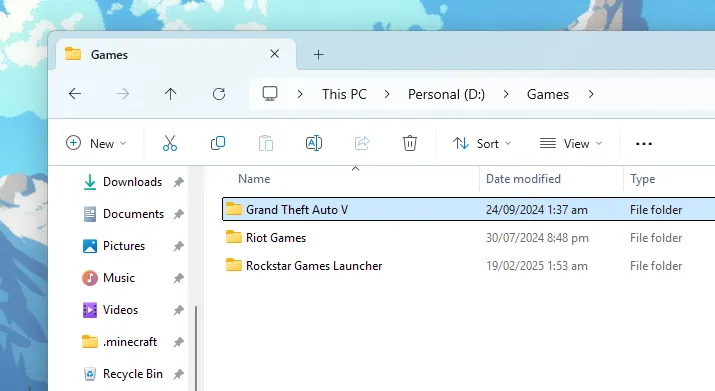Image resolution: width=715 pixels, height=391 pixels.
Task: Click the pin icon next to .minecraft
Action: point(178,342)
